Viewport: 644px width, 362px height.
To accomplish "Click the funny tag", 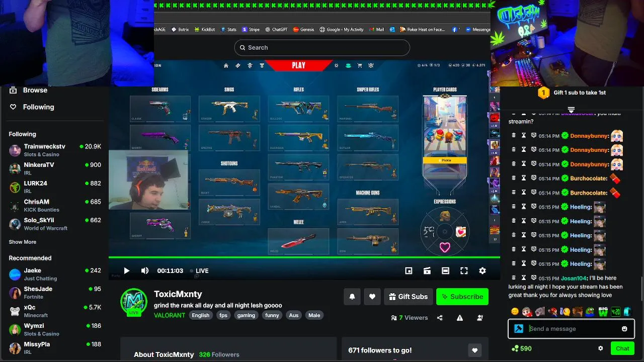I will (x=272, y=315).
